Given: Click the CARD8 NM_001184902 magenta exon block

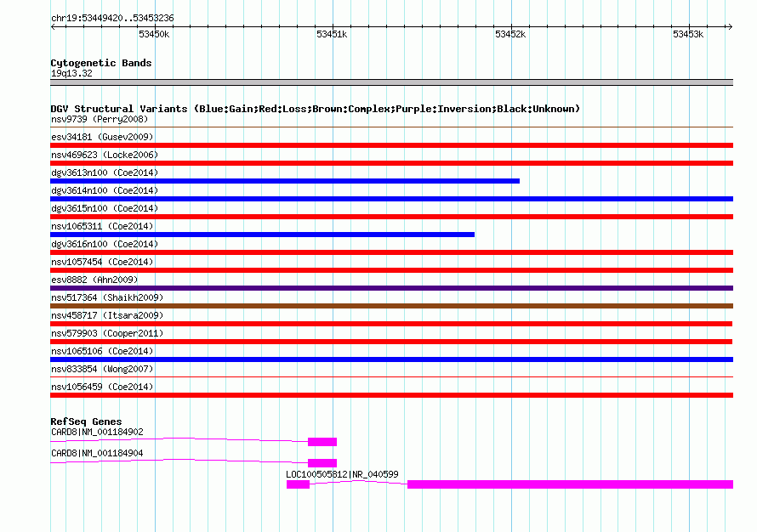Looking at the screenshot, I should (322, 442).
